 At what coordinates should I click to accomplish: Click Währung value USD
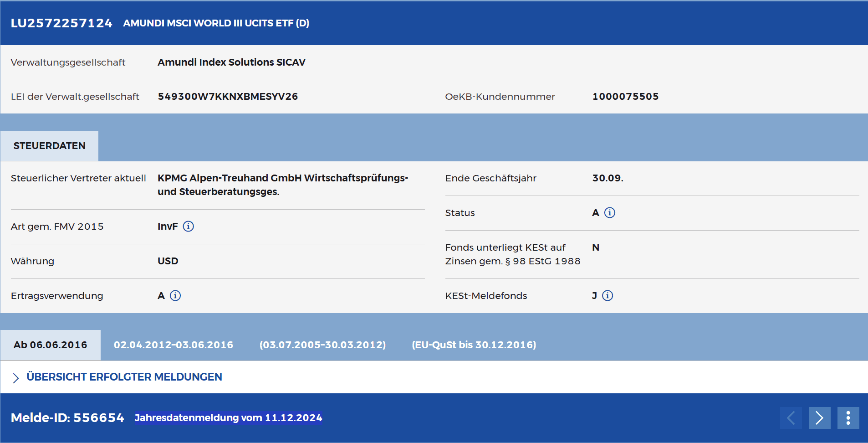[168, 261]
